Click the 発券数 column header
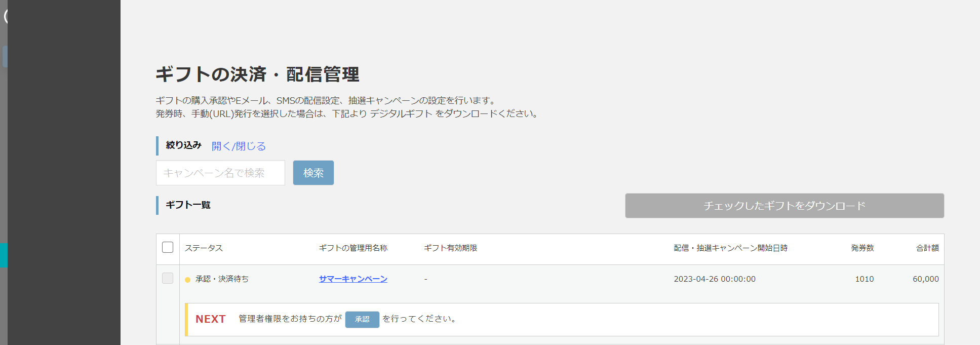Screen dimensions: 980x345 [x=862, y=248]
